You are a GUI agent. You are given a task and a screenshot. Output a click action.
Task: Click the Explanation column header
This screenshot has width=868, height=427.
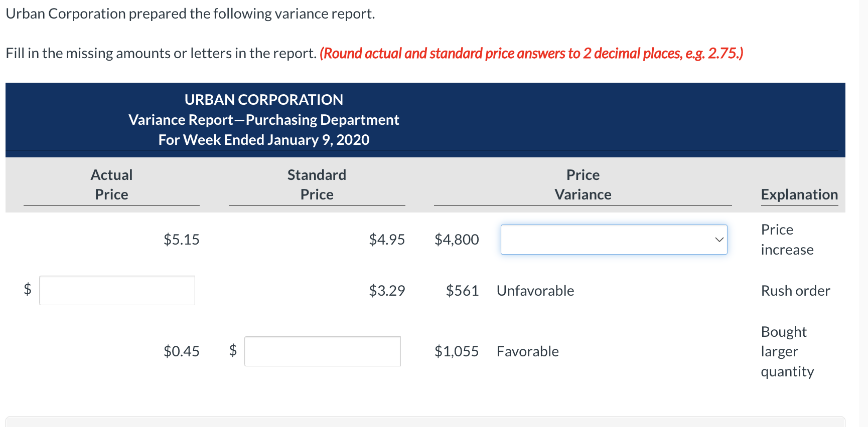pyautogui.click(x=799, y=194)
